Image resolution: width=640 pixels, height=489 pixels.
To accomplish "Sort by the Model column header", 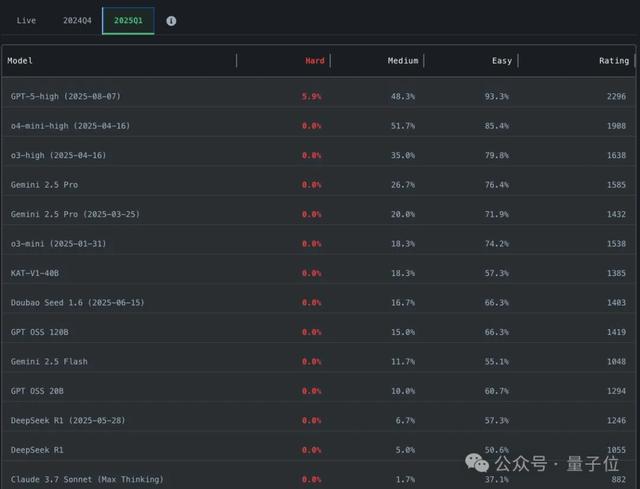I will pyautogui.click(x=20, y=60).
